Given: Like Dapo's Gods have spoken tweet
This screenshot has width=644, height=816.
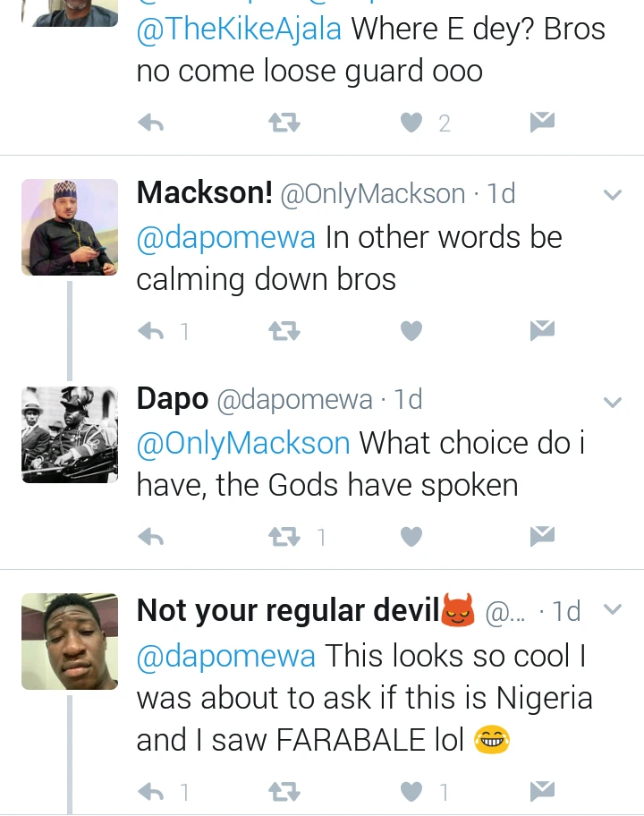Looking at the screenshot, I should point(411,537).
